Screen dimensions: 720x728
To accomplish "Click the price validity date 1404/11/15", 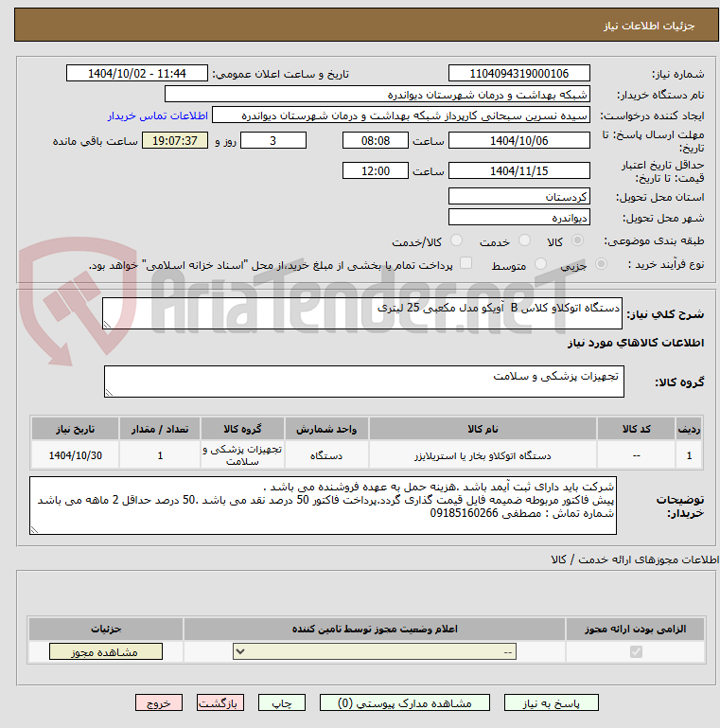I will pos(519,170).
